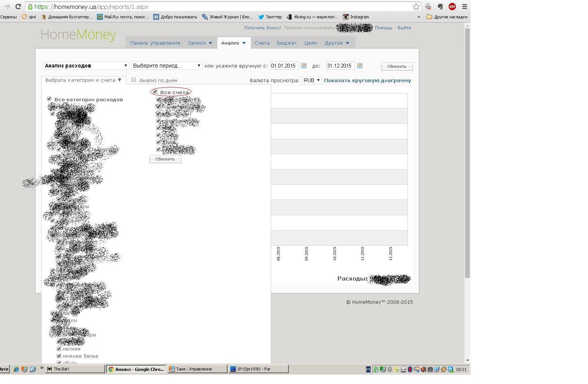Click Обновить button under the account checkboxes
588x384 pixels.
point(165,159)
